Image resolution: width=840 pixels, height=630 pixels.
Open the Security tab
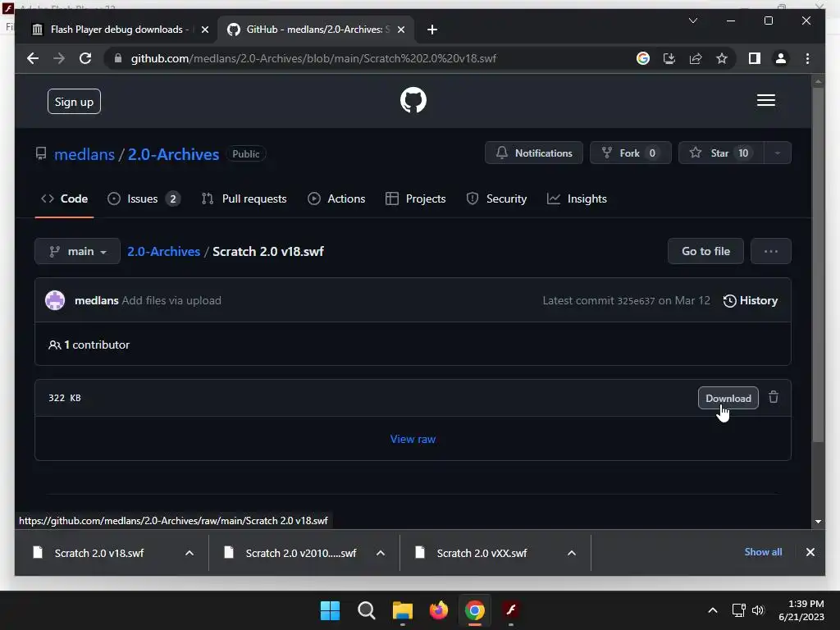click(x=496, y=199)
